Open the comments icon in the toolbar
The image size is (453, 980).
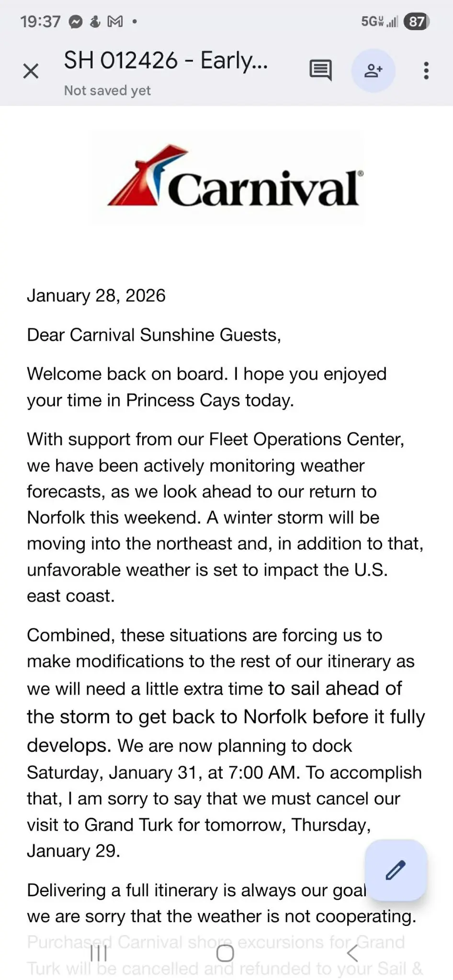(320, 70)
